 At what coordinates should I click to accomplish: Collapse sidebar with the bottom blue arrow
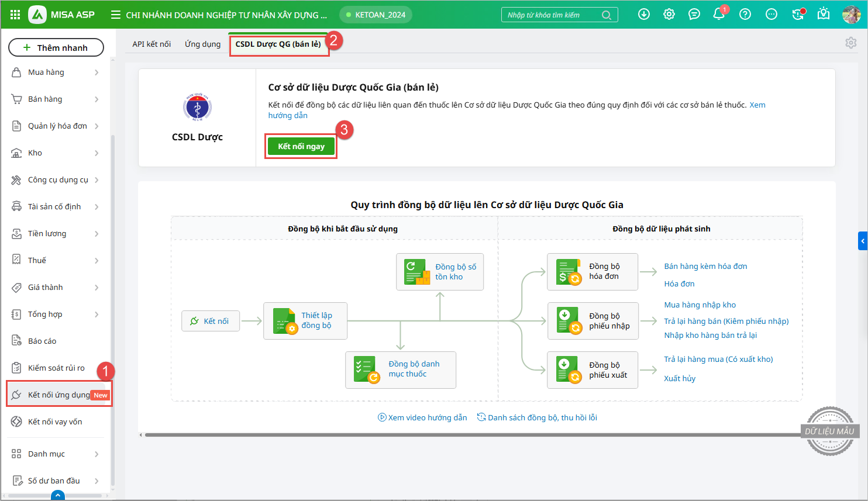[57, 496]
